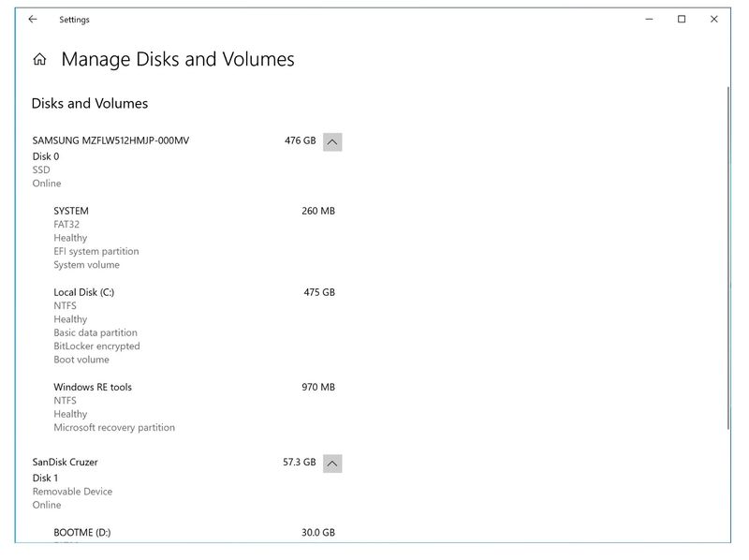Click the 260 MB size value

point(318,211)
